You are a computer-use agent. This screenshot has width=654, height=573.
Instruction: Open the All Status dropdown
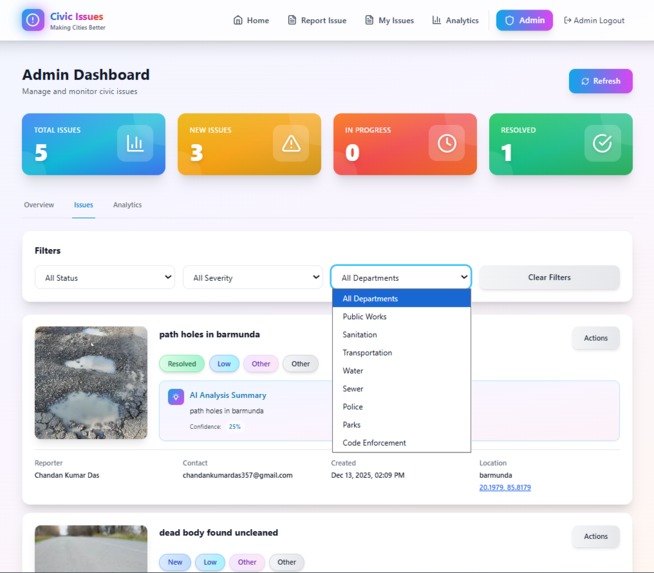(105, 277)
